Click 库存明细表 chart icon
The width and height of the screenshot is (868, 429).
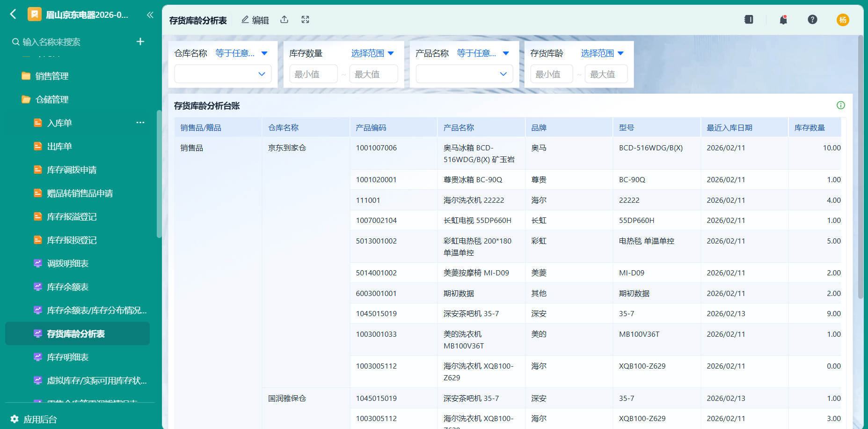pos(38,357)
